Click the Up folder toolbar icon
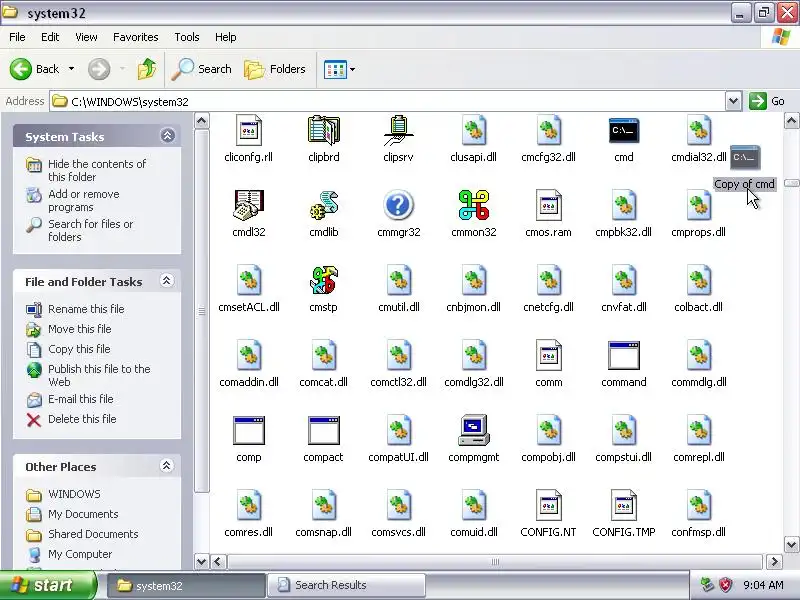800x600 pixels. click(147, 69)
